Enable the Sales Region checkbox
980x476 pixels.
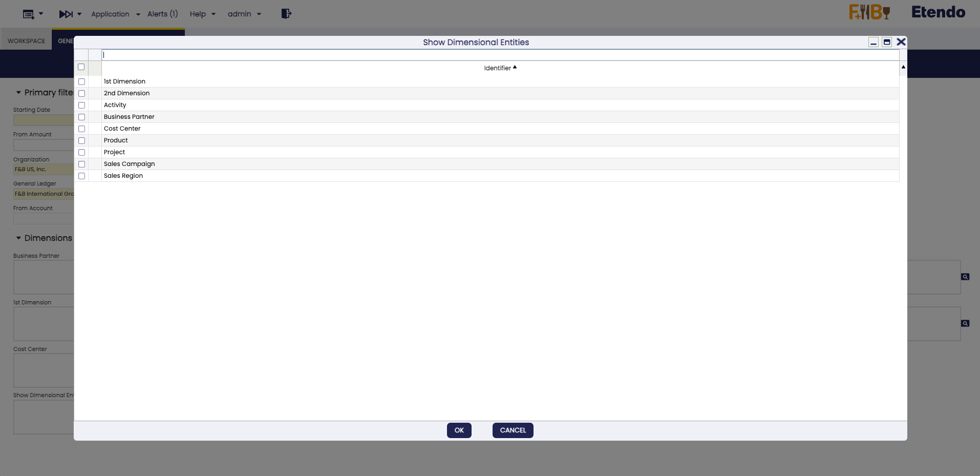(x=81, y=176)
